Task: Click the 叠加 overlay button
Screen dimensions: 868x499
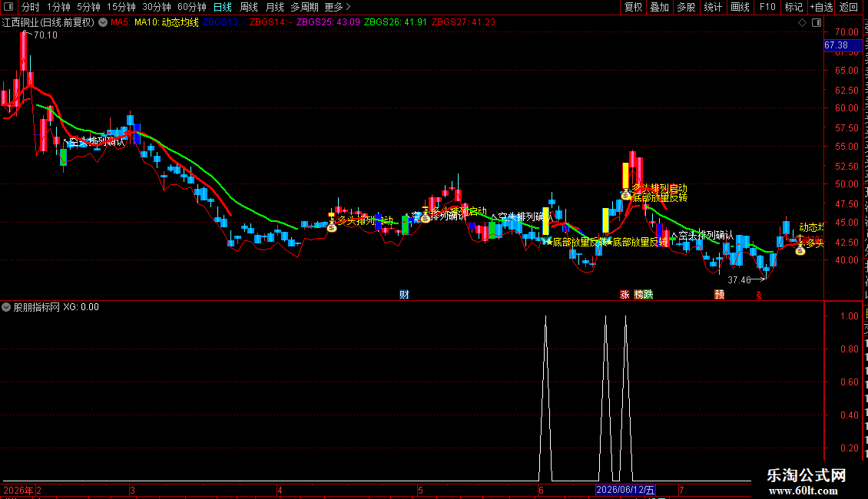Action: pos(660,7)
